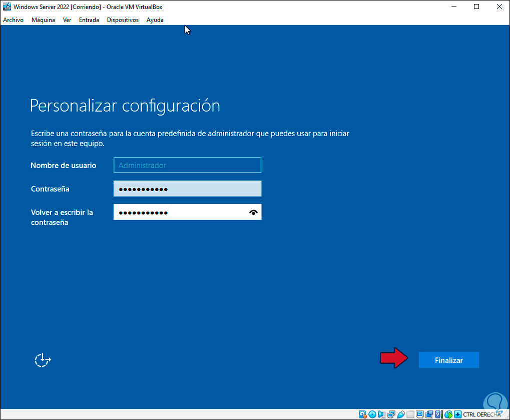Viewport: 510px width, 420px height.
Task: Click the CTRL DERECHA host key label
Action: click(x=481, y=414)
